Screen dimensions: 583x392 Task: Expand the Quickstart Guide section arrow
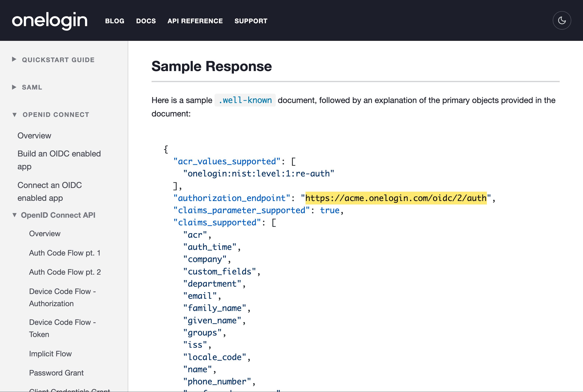point(14,60)
